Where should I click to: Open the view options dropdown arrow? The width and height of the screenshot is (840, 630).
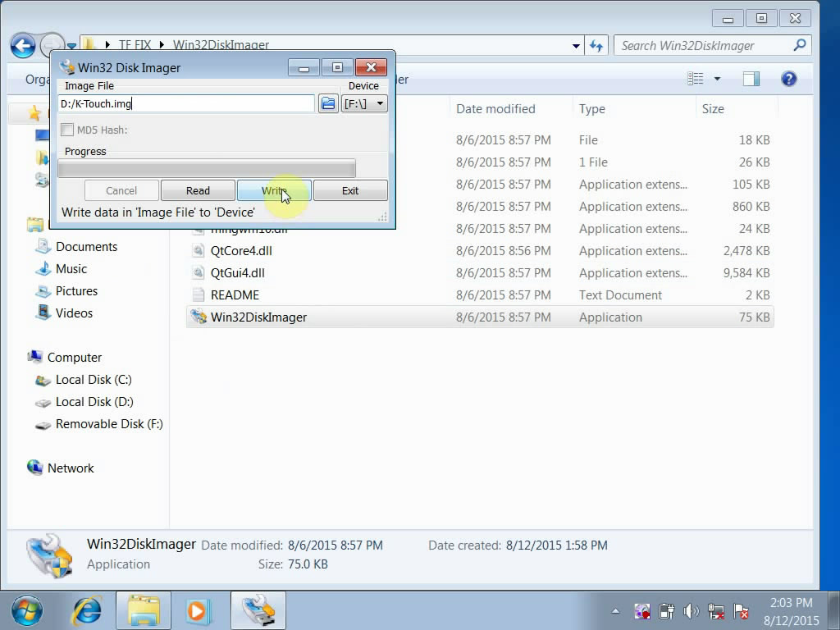pyautogui.click(x=717, y=79)
